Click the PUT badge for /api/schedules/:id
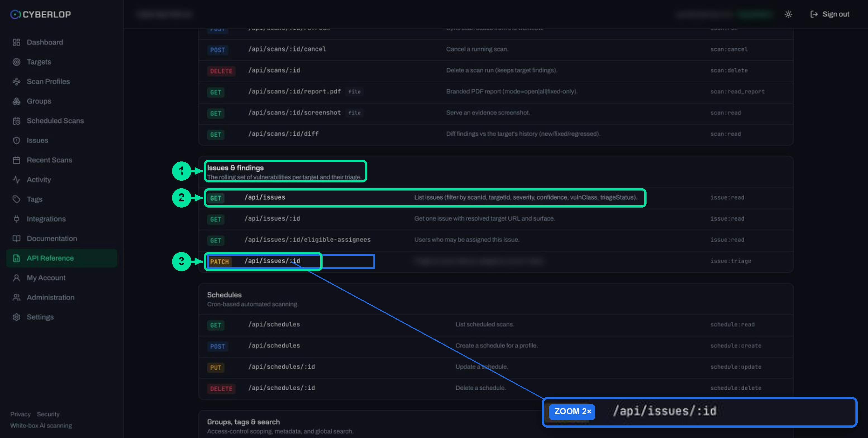Image resolution: width=868 pixels, height=438 pixels. (216, 367)
